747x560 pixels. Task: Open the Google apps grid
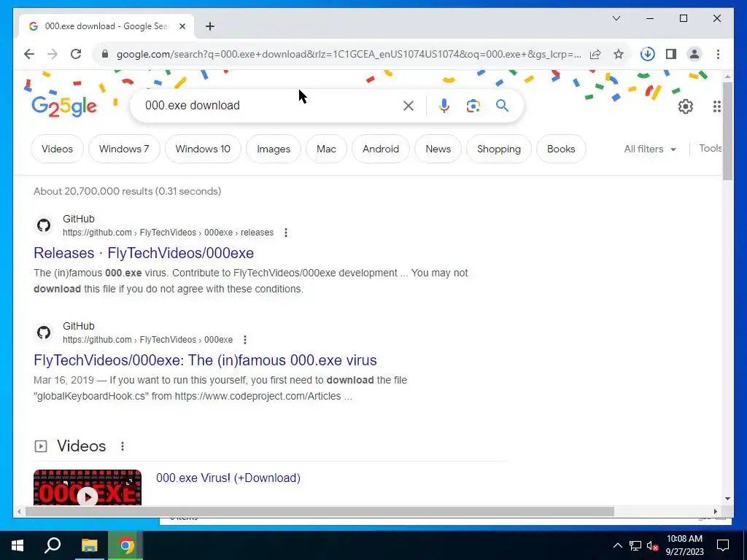tap(716, 106)
